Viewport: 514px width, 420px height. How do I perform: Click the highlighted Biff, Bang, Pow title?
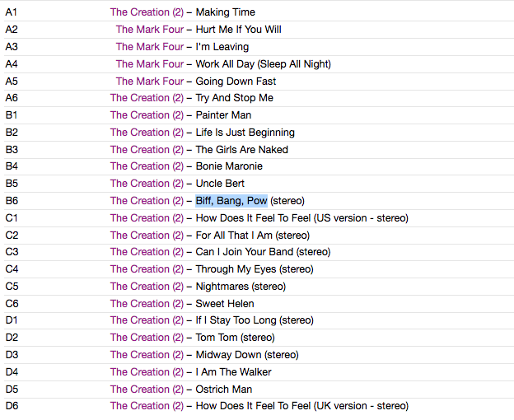pyautogui.click(x=231, y=201)
